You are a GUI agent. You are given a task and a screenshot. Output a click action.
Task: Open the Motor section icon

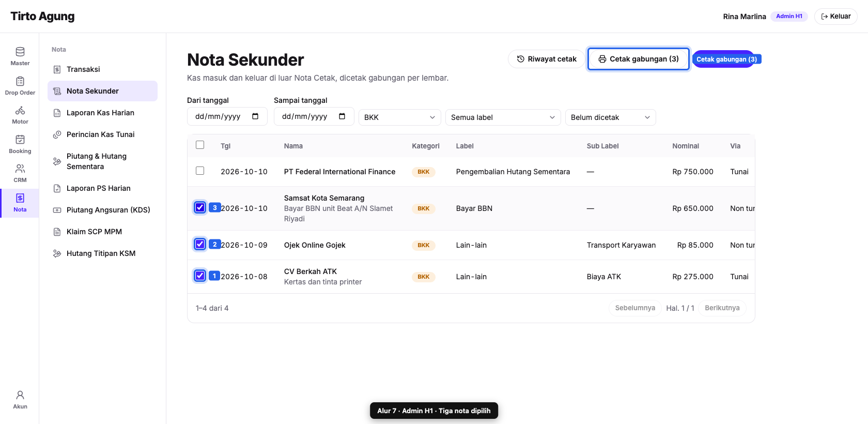pos(20,111)
